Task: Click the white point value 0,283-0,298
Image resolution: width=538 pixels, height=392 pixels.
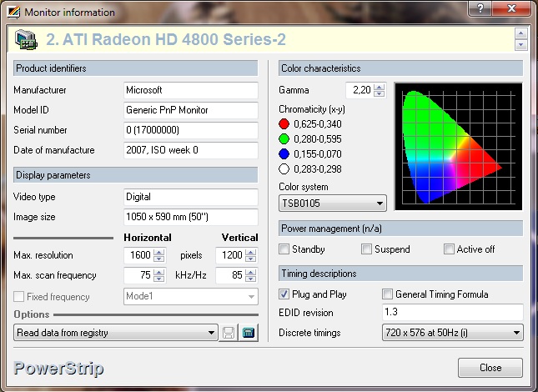Action: click(318, 169)
